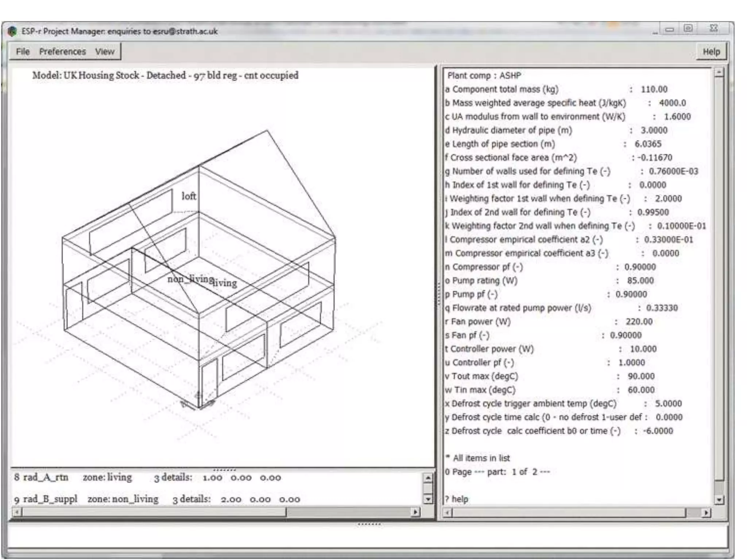Screen dimensions: 747x560
Task: Open the View menu
Action: 105,51
